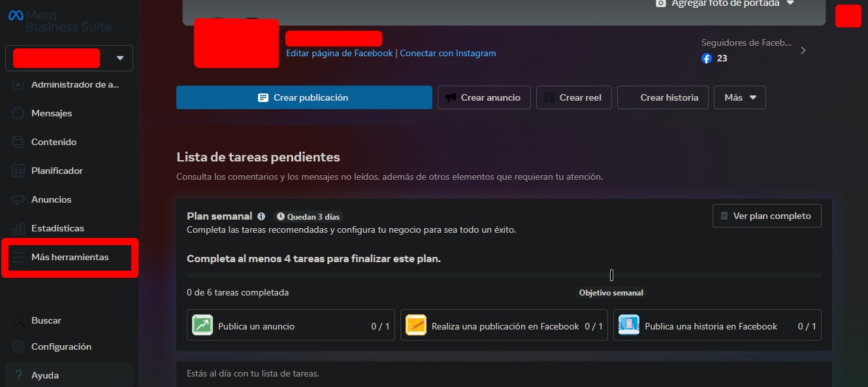Click the Plan semanal info icon
868x387 pixels.
[261, 216]
